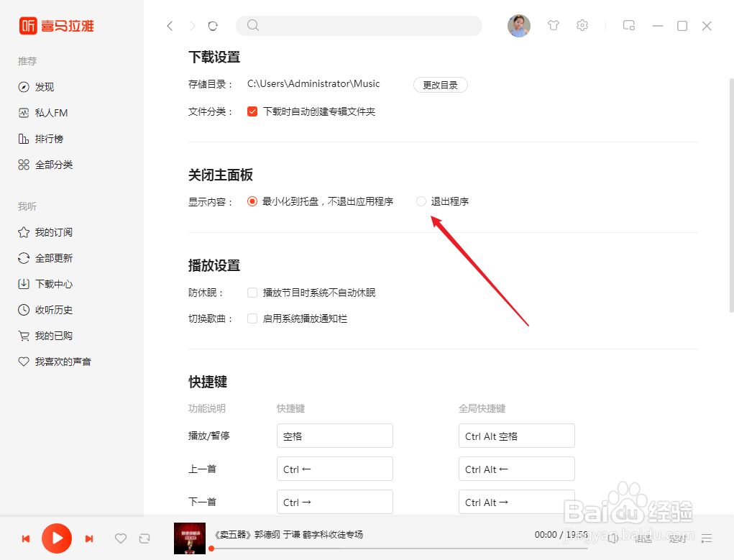This screenshot has height=560, width=734.
Task: Favorite the current track with the heart icon
Action: pyautogui.click(x=121, y=538)
